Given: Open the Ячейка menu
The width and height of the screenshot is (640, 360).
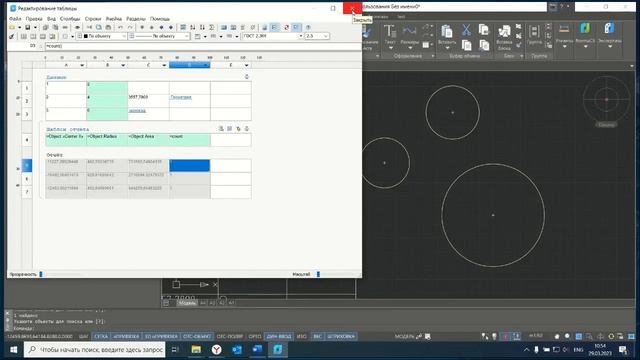Looking at the screenshot, I should [114, 19].
